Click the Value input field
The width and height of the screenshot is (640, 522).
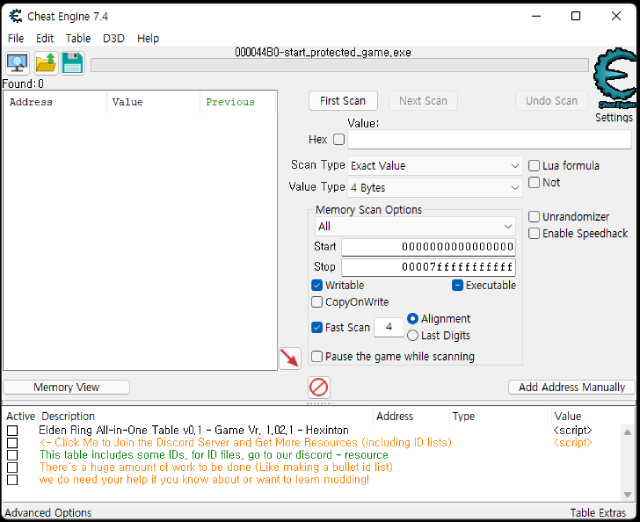pyautogui.click(x=489, y=140)
